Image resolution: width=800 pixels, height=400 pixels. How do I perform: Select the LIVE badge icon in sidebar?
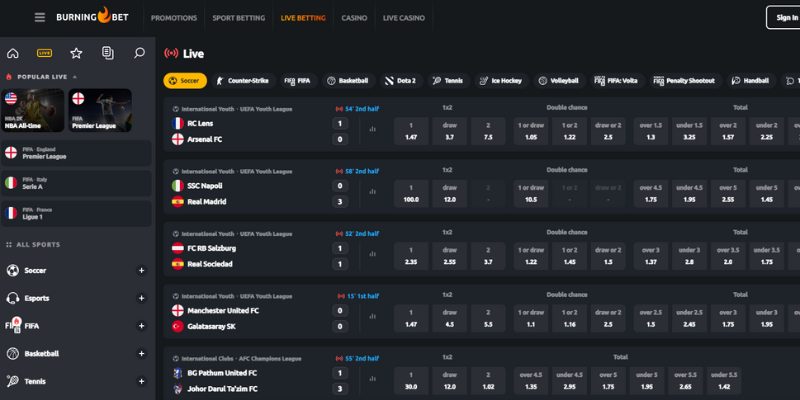[44, 53]
